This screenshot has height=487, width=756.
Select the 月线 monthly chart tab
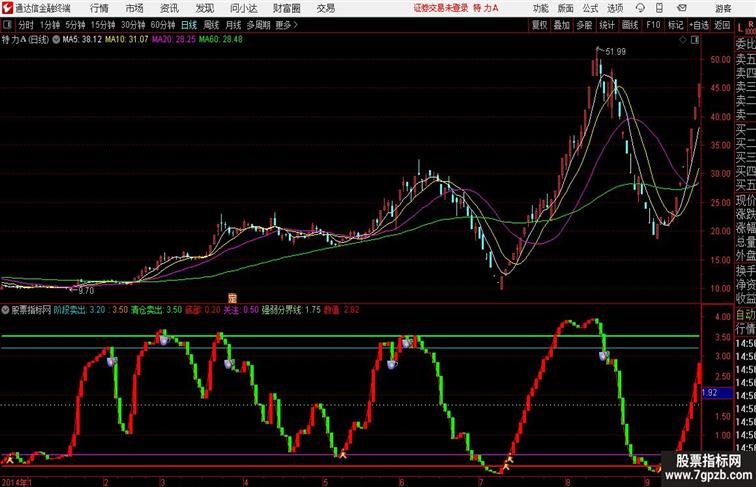click(233, 25)
